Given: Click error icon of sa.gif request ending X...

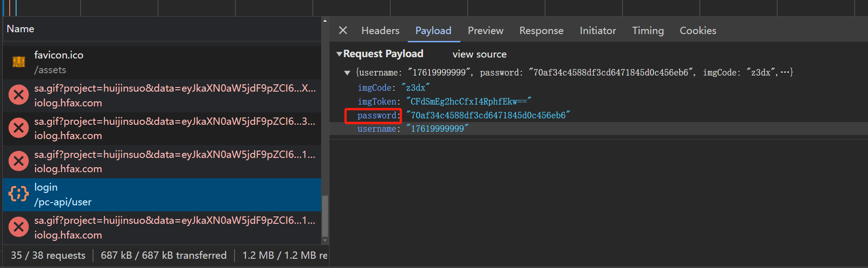Looking at the screenshot, I should click(x=19, y=95).
